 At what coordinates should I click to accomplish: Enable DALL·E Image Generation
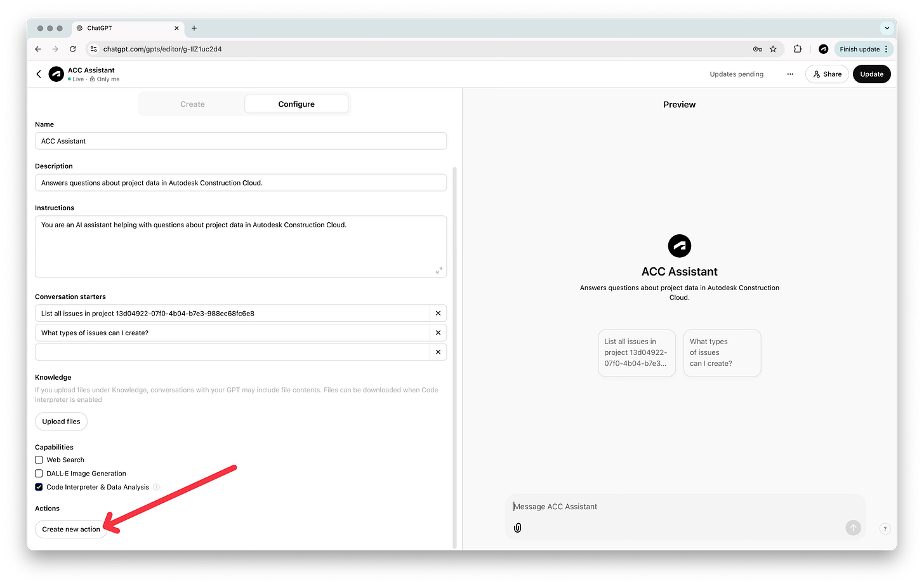[x=39, y=474]
